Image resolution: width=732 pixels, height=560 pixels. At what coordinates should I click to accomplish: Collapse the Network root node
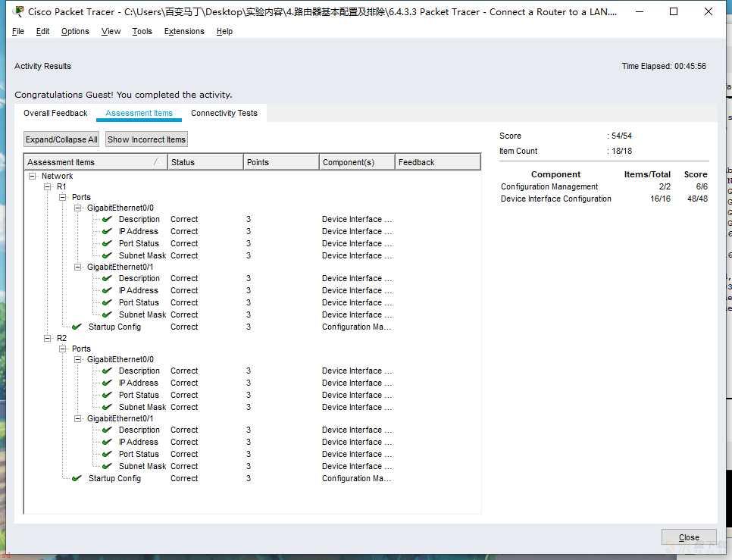[33, 176]
